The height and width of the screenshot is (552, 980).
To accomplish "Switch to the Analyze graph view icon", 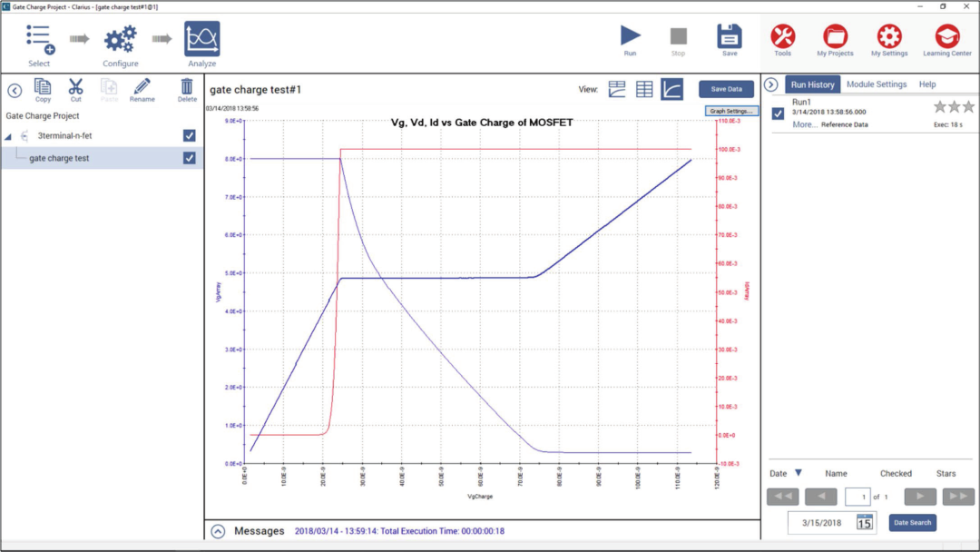I will tap(671, 89).
